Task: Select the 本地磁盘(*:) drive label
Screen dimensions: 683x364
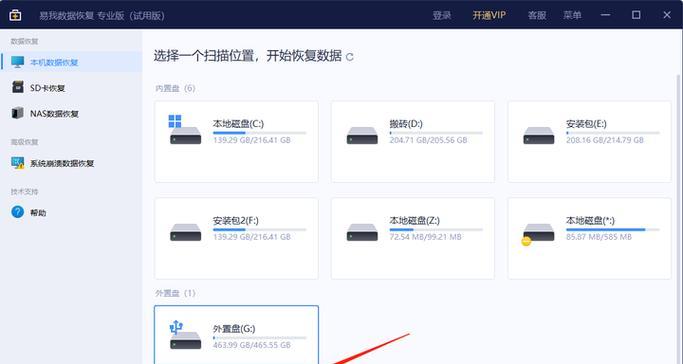Action: click(x=590, y=221)
